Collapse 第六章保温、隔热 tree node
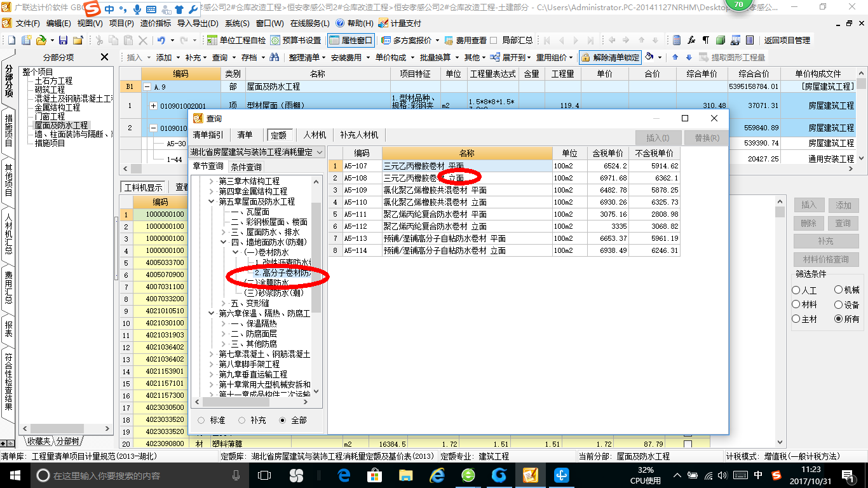This screenshot has height=488, width=868. coord(212,313)
